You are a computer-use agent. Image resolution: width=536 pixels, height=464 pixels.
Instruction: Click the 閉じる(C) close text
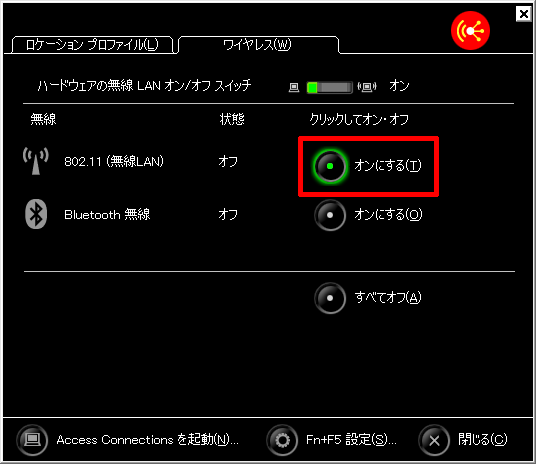[482, 440]
